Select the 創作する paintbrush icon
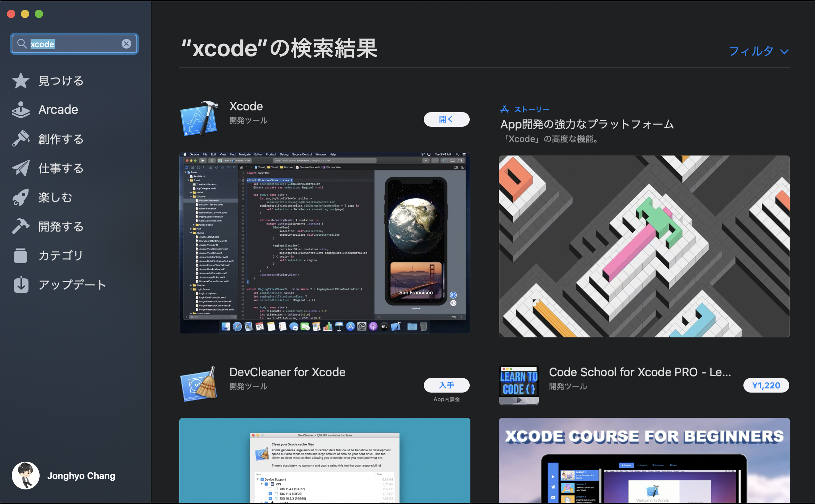Screen dimensions: 815x504 (x=21, y=138)
